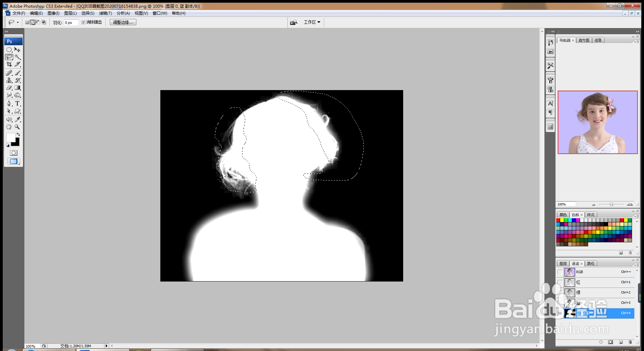
Task: Select the Eraser tool
Action: tap(9, 87)
